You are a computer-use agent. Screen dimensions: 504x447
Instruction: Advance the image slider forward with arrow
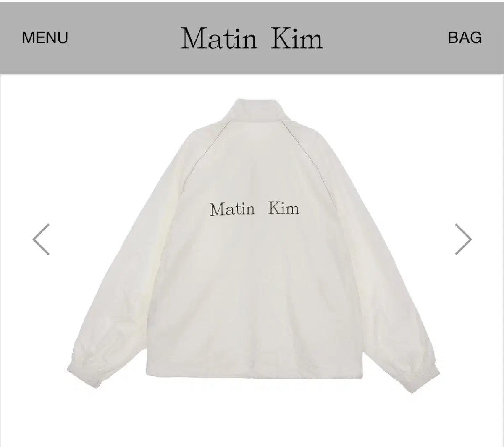pos(463,239)
